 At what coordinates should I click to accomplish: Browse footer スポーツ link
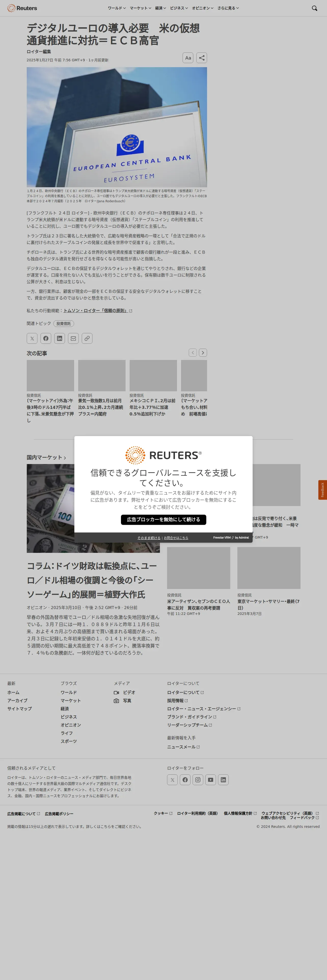[69, 741]
